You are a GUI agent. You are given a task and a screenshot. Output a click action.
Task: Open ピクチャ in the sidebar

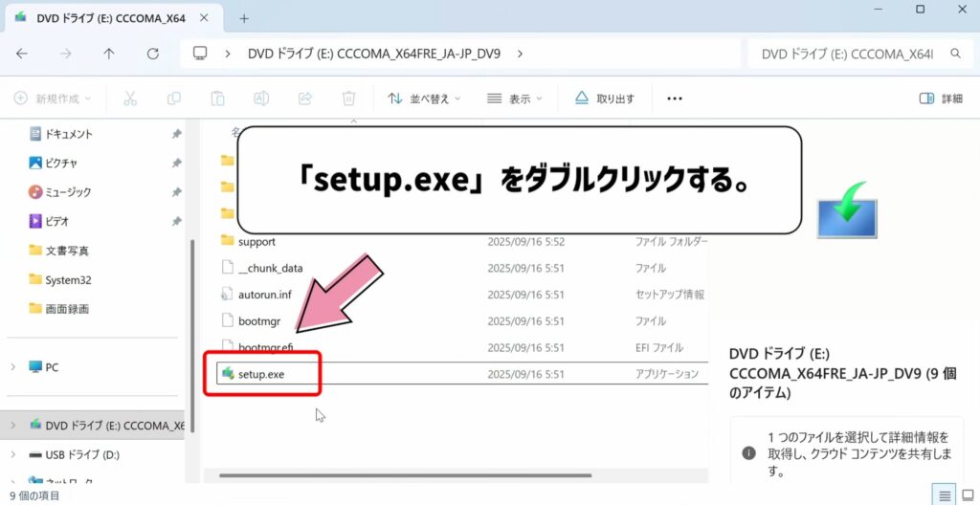(x=60, y=164)
